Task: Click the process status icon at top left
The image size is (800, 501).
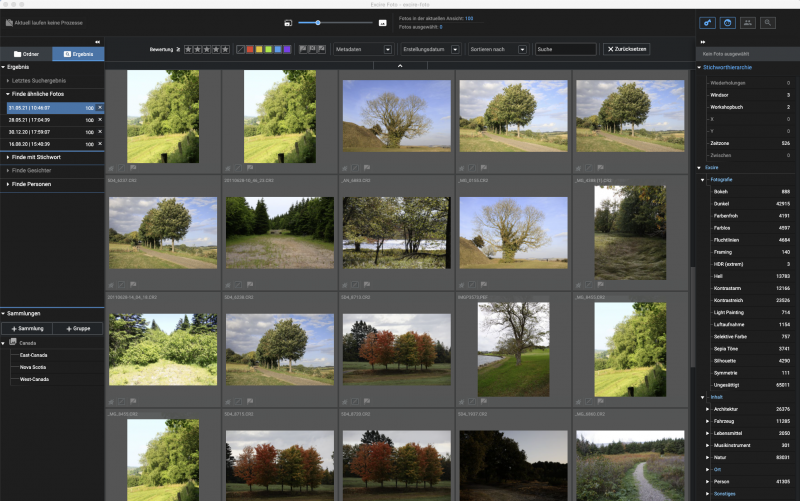Action: coord(9,23)
